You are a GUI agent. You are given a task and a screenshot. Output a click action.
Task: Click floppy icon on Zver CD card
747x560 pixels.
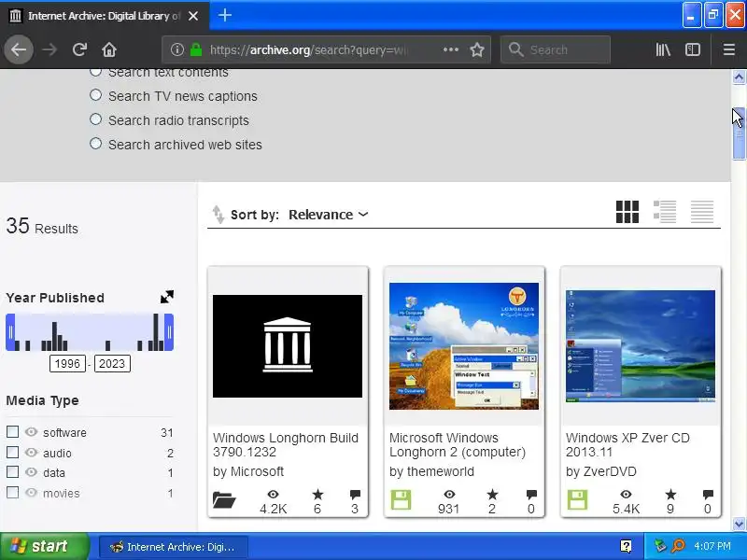(577, 500)
